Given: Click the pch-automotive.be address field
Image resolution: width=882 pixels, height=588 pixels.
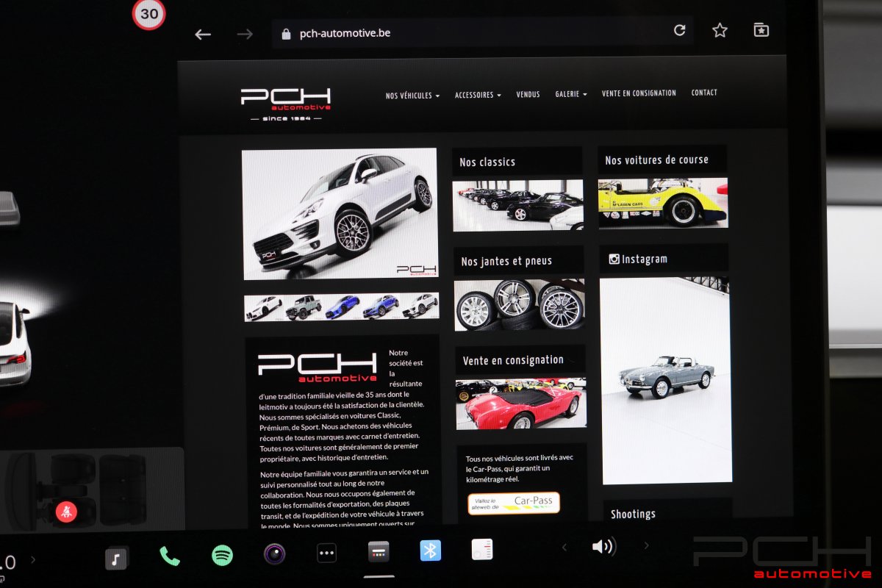Looking at the screenshot, I should point(482,33).
